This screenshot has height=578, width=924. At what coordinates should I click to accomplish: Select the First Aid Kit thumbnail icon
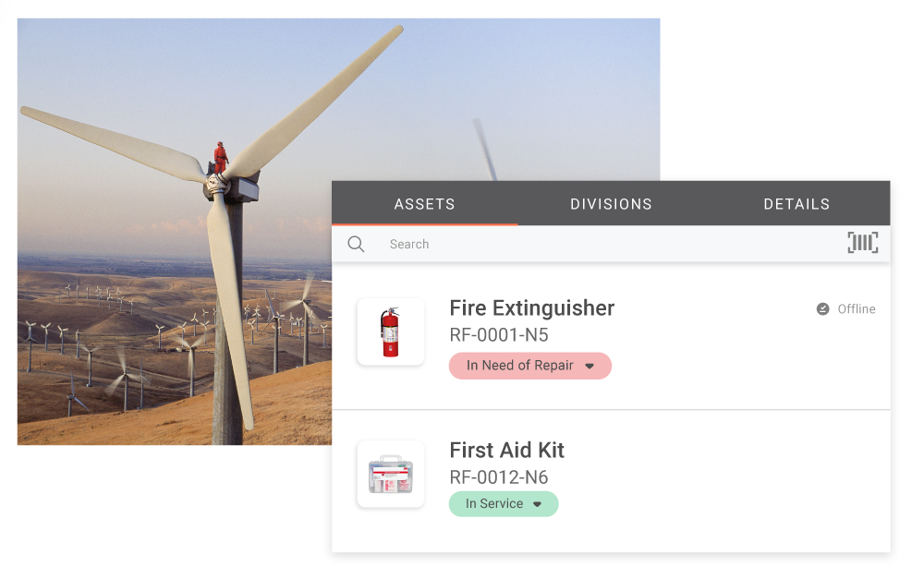tap(391, 475)
